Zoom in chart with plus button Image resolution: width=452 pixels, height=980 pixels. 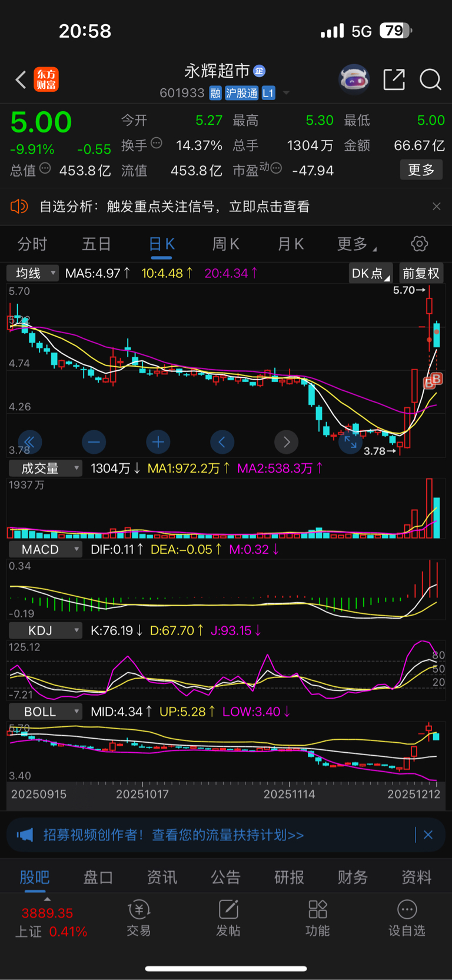pos(158,441)
